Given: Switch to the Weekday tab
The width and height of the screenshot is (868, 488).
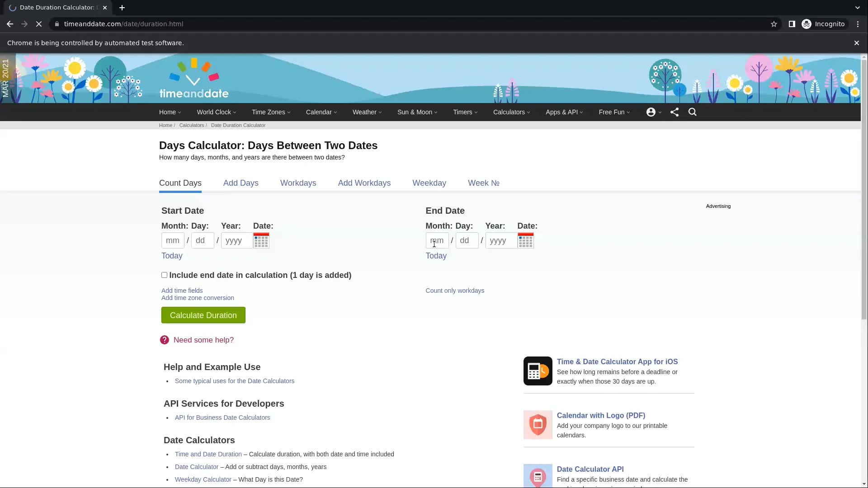Looking at the screenshot, I should [x=429, y=183].
